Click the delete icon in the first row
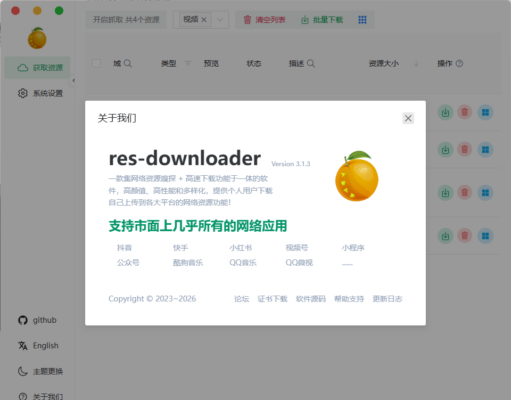This screenshot has height=400, width=511. pos(465,112)
